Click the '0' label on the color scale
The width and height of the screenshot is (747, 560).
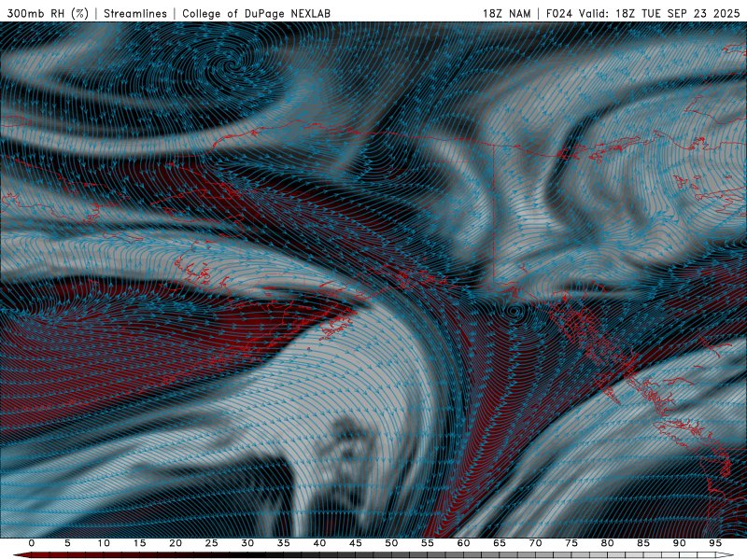(x=32, y=543)
